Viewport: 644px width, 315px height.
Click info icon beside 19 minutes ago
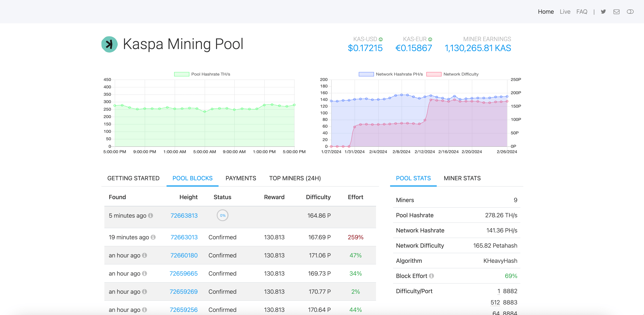[x=153, y=237]
